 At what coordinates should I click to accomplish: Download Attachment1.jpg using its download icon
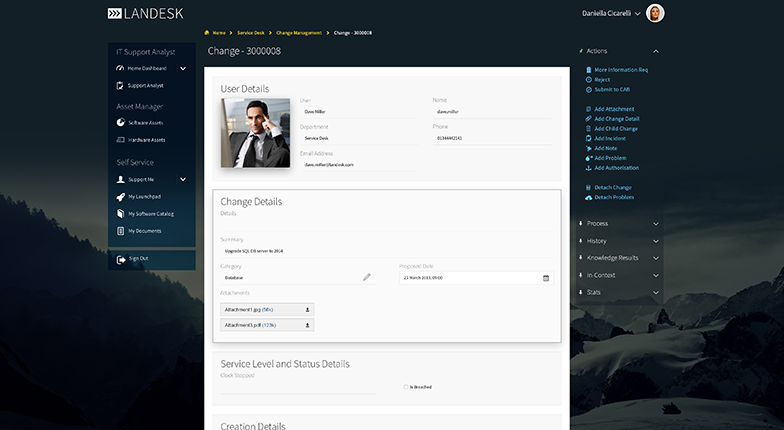308,310
